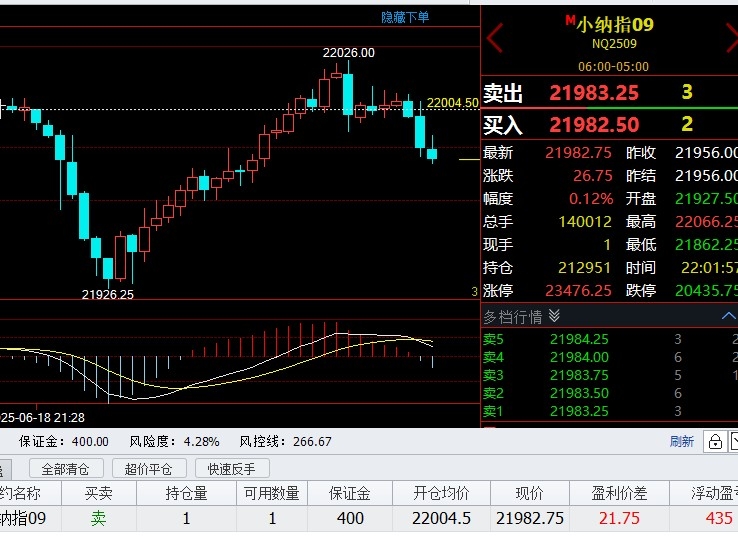The height and width of the screenshot is (542, 738).
Task: Click 保证金 value 400.00 in status line
Action: tap(90, 441)
